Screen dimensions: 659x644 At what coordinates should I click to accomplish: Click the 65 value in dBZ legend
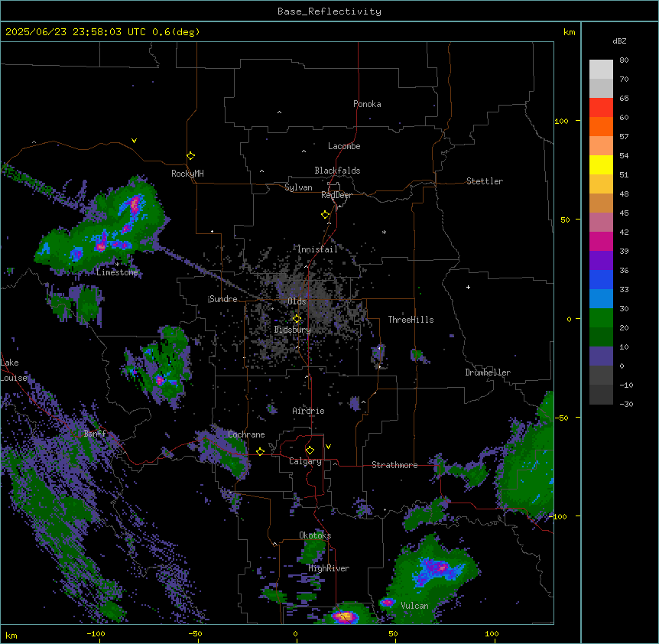click(624, 99)
